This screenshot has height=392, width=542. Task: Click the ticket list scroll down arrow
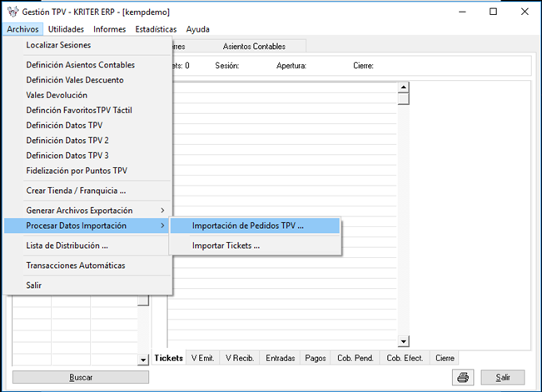403,341
